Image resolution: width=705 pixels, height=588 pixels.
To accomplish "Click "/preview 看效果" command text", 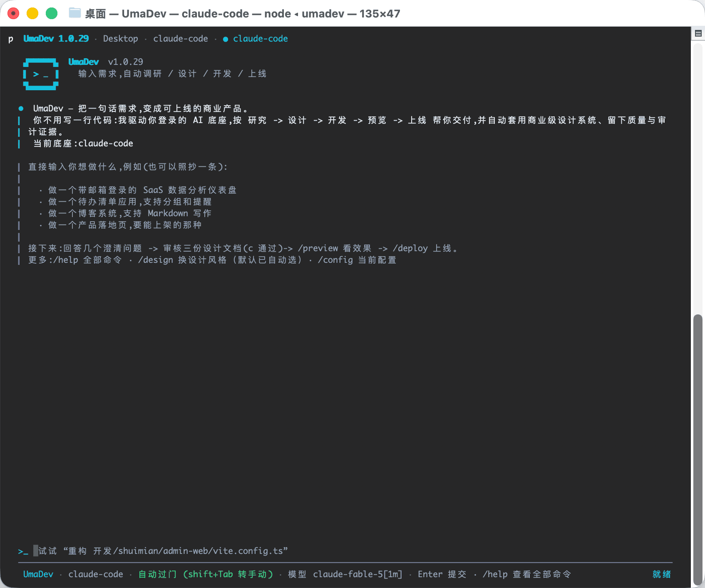I will (335, 248).
